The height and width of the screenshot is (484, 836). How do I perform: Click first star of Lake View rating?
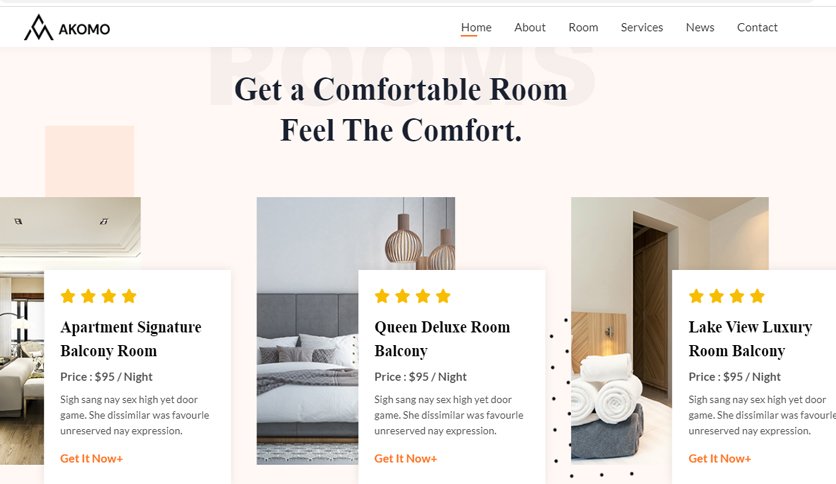(696, 296)
